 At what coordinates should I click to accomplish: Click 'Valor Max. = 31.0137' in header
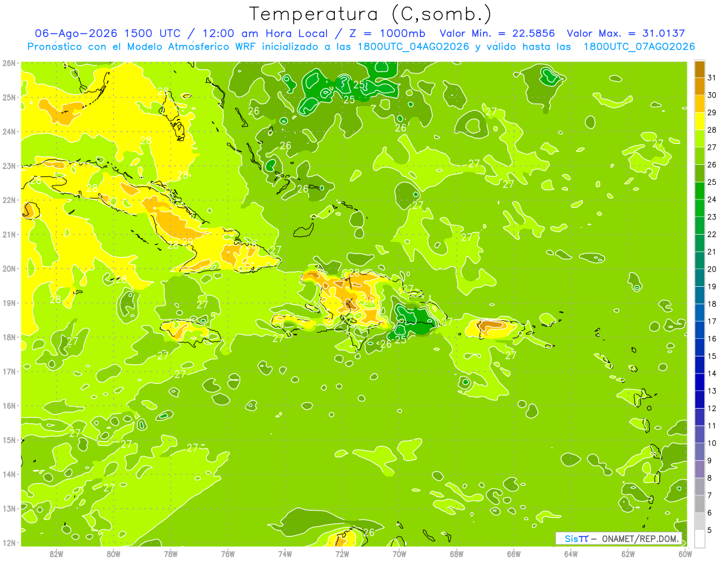(626, 33)
